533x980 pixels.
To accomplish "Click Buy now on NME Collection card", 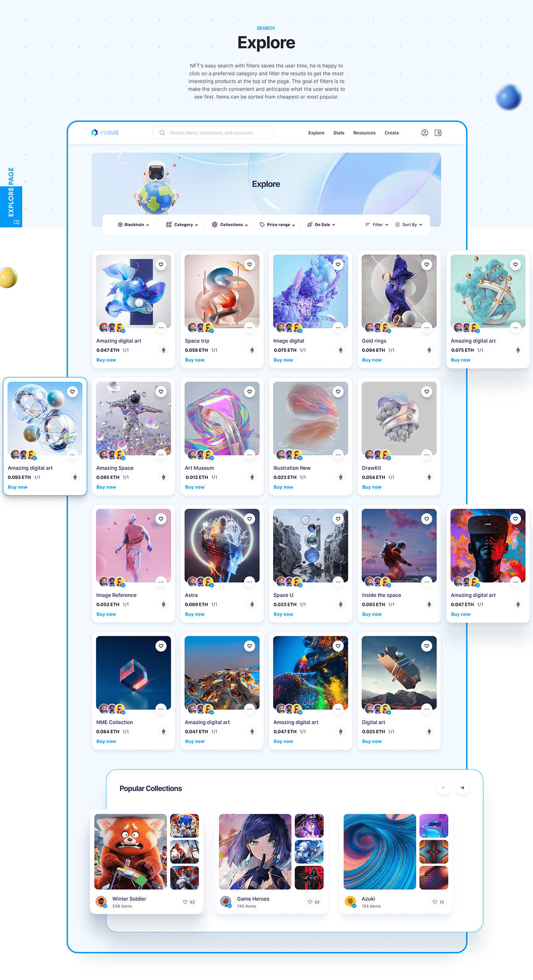I will [106, 741].
